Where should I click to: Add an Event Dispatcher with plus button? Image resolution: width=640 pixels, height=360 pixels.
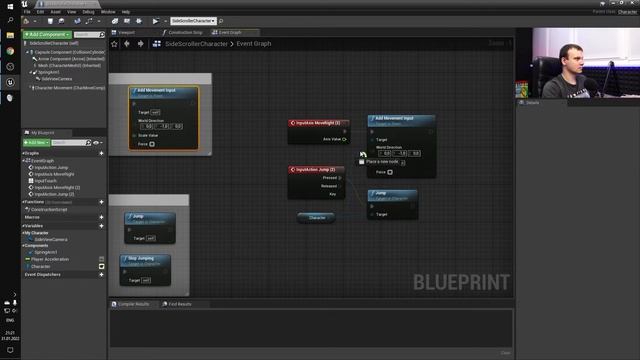101,275
